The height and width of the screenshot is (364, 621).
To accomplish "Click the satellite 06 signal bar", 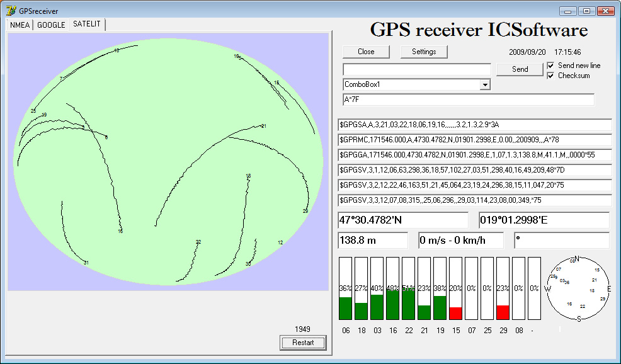I will [345, 288].
